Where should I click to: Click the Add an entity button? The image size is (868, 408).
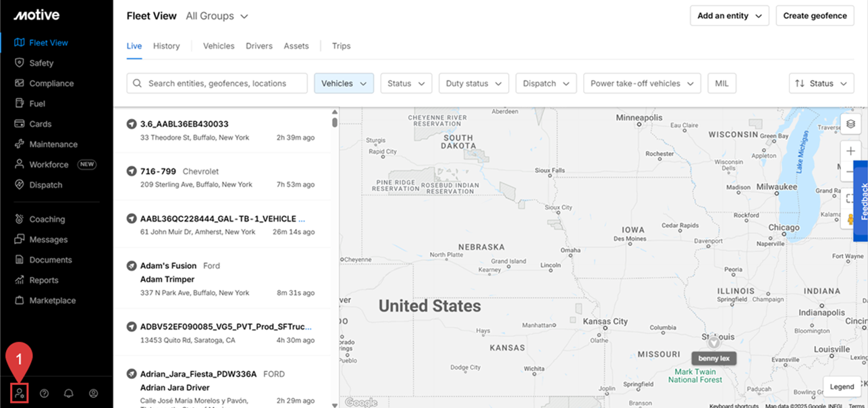pyautogui.click(x=729, y=16)
